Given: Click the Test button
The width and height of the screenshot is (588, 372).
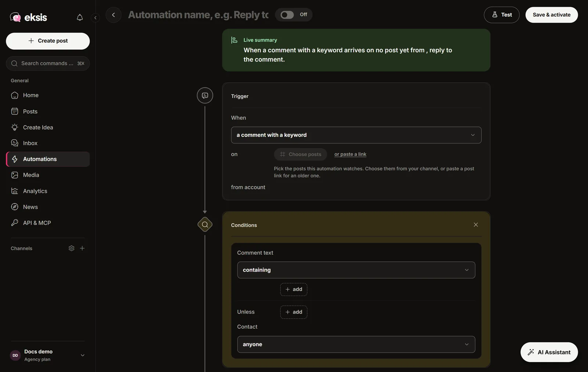Looking at the screenshot, I should (502, 15).
